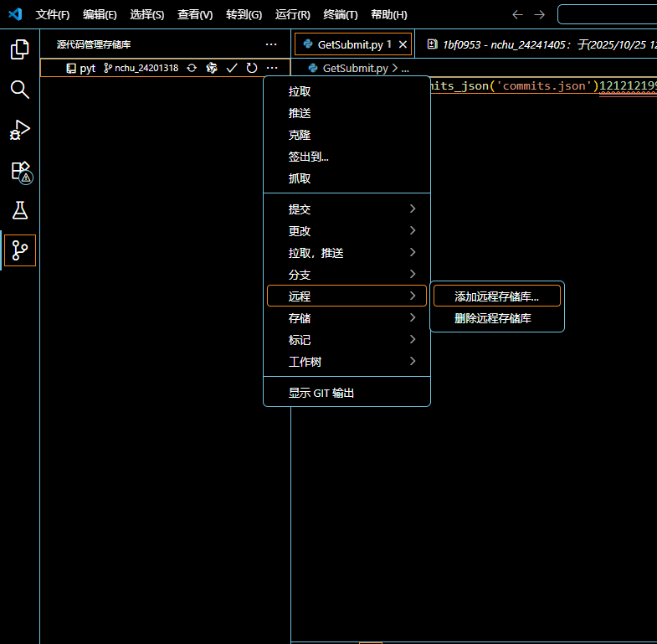Expand the 工作树 submenu
657x644 pixels.
[x=347, y=362]
